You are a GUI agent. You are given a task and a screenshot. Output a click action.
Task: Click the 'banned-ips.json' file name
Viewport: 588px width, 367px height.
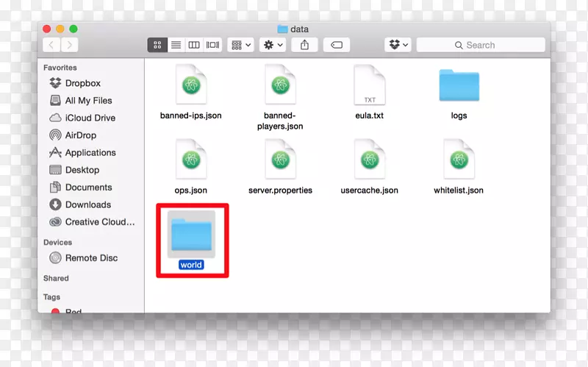[191, 115]
